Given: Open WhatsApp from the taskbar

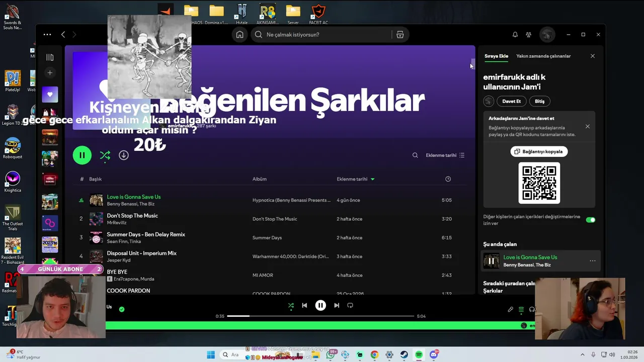Looking at the screenshot, I should point(330,354).
